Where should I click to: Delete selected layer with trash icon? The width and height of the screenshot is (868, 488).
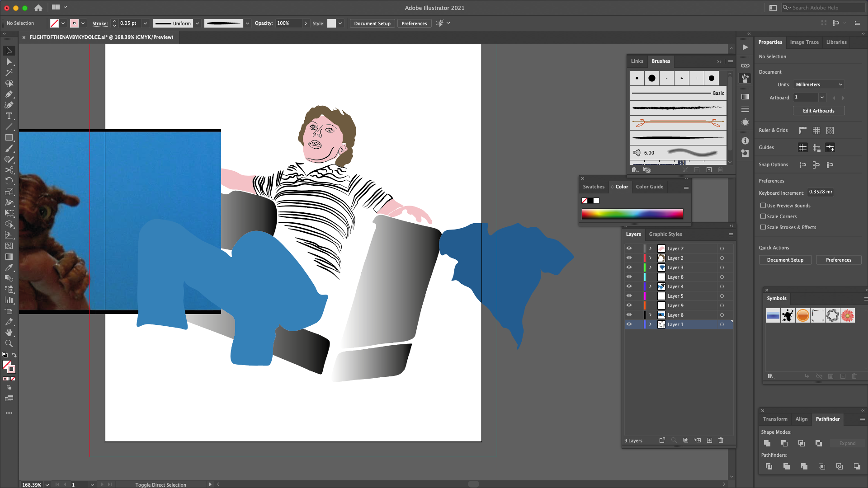(x=721, y=440)
